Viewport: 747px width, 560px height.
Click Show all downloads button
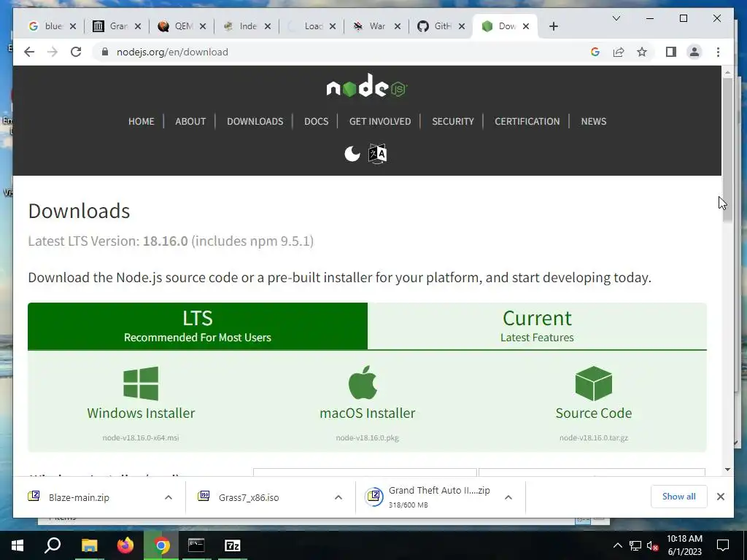coord(679,497)
